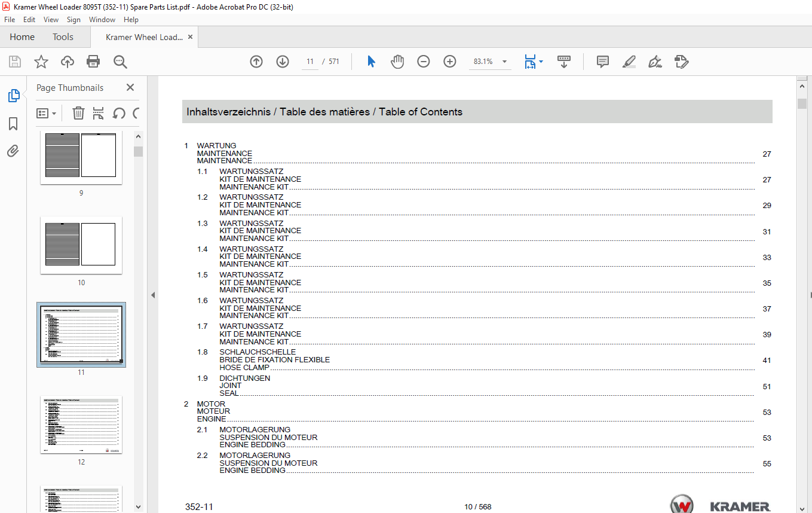Bookmark the file with the star icon
This screenshot has height=513, width=812.
pos(41,62)
